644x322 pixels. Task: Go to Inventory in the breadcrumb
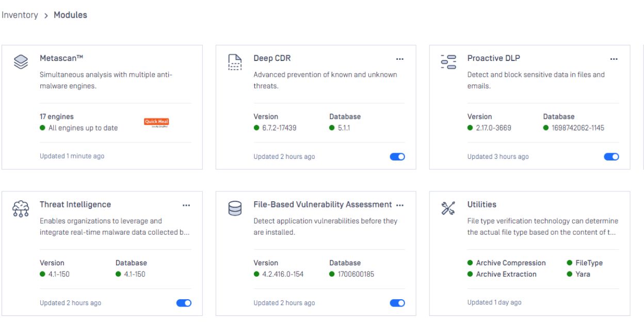click(20, 15)
